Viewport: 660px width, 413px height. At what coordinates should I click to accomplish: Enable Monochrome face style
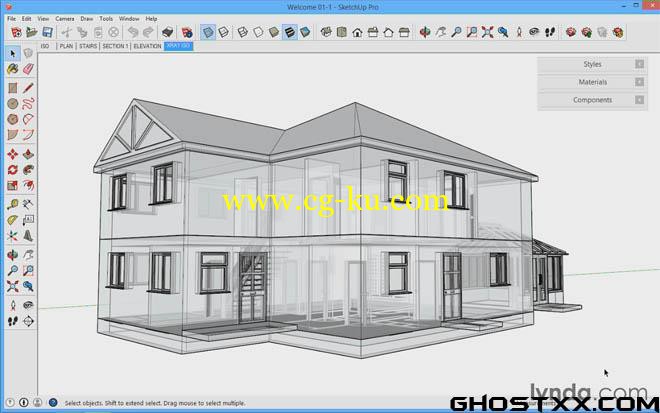pyautogui.click(x=305, y=32)
